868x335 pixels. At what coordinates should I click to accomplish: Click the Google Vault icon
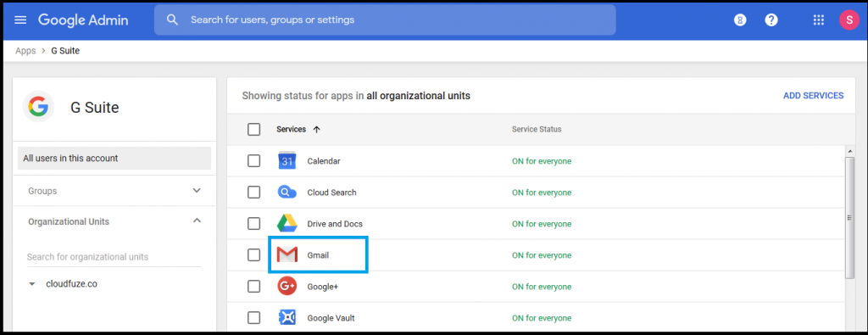coord(287,318)
